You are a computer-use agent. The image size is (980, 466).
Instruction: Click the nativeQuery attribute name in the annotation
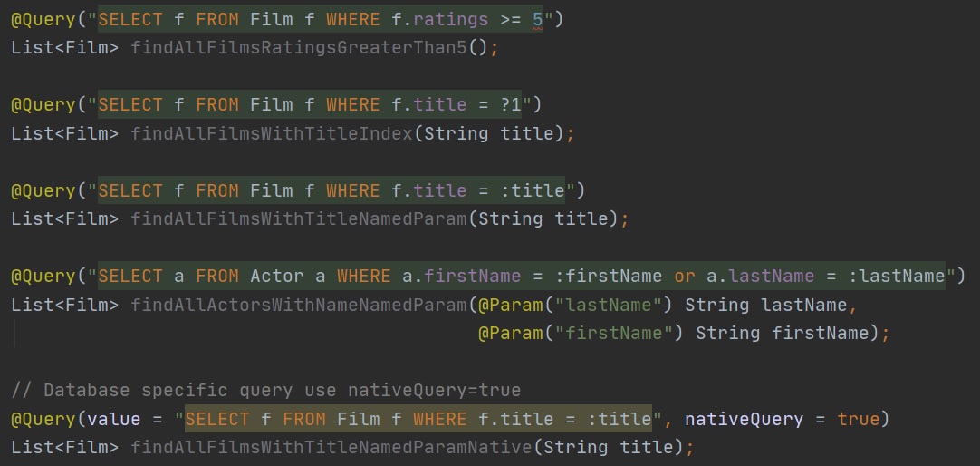click(x=744, y=419)
